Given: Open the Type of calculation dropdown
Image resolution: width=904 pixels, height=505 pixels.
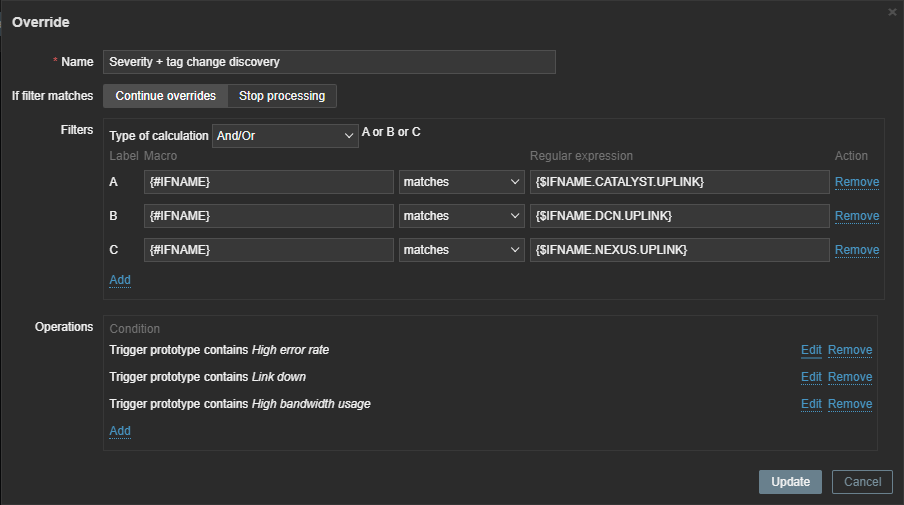Looking at the screenshot, I should click(285, 136).
